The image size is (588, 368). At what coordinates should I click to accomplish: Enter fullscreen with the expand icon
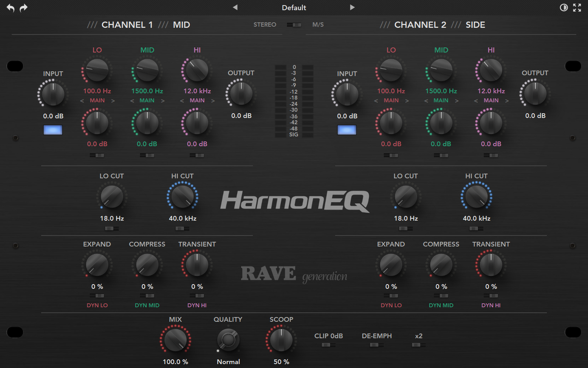click(x=577, y=7)
